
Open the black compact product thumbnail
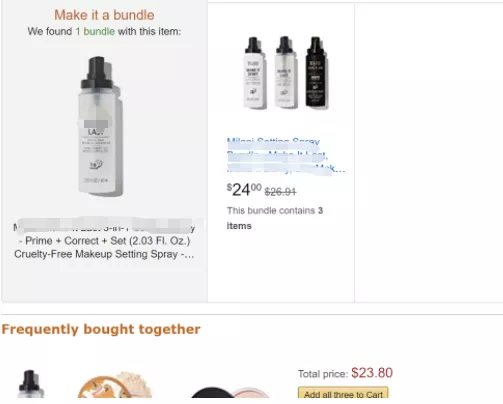pyautogui.click(x=230, y=392)
